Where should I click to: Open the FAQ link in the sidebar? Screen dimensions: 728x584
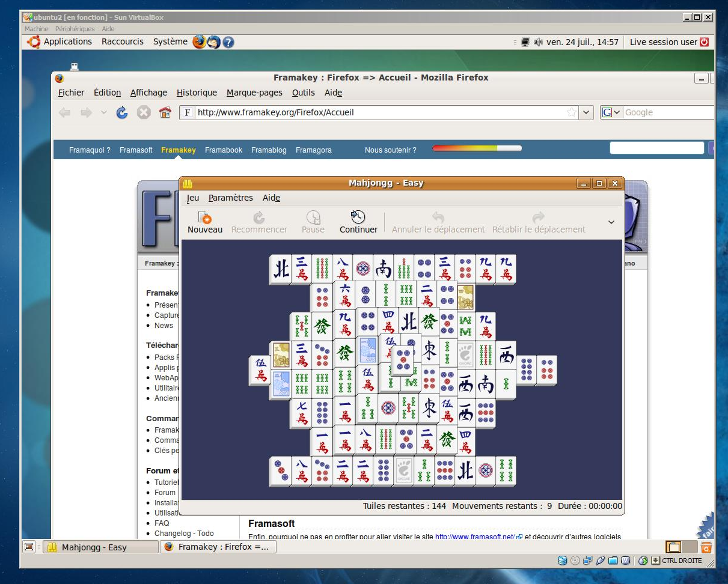click(x=162, y=523)
